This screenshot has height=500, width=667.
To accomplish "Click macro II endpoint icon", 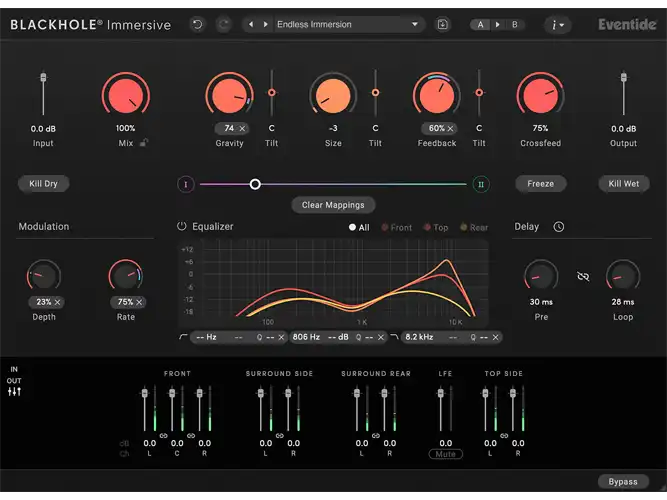I will tap(481, 184).
